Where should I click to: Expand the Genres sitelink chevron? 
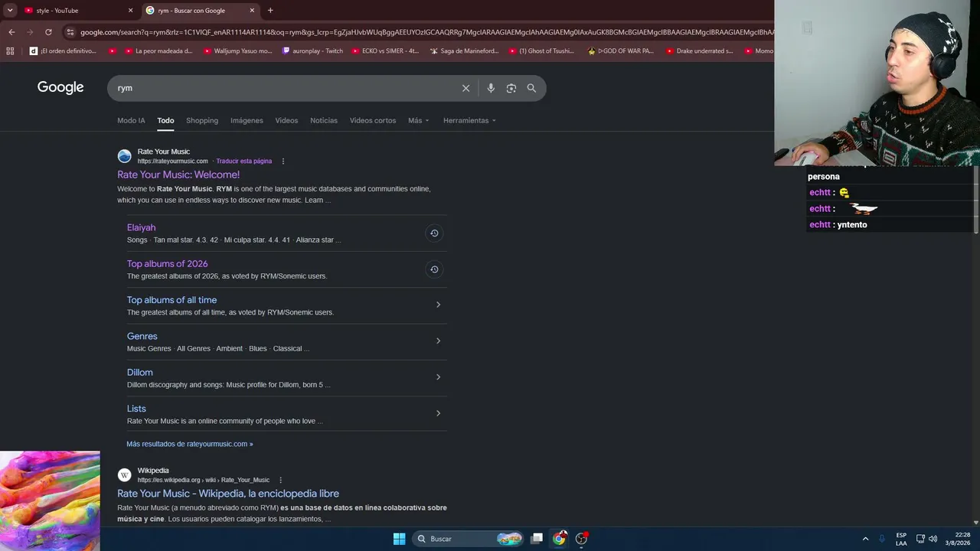coord(438,341)
